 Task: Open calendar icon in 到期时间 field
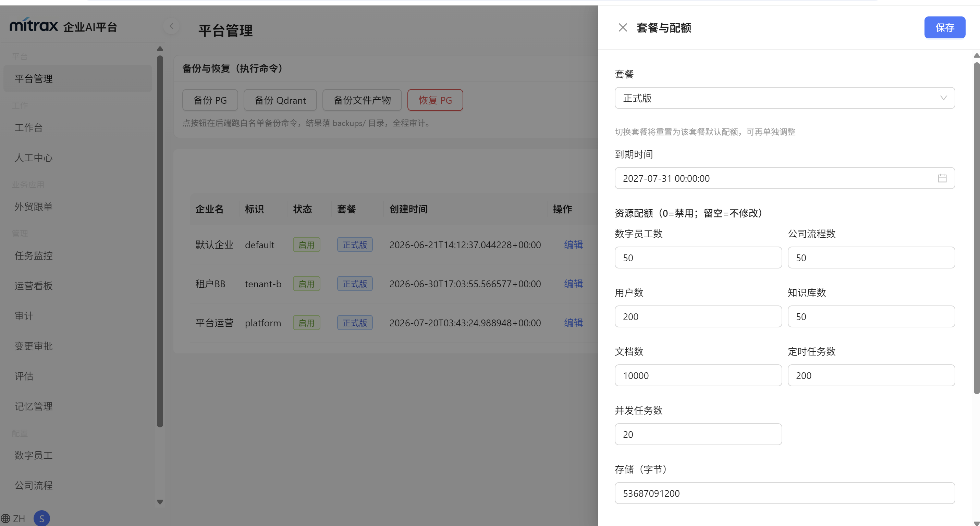tap(942, 178)
